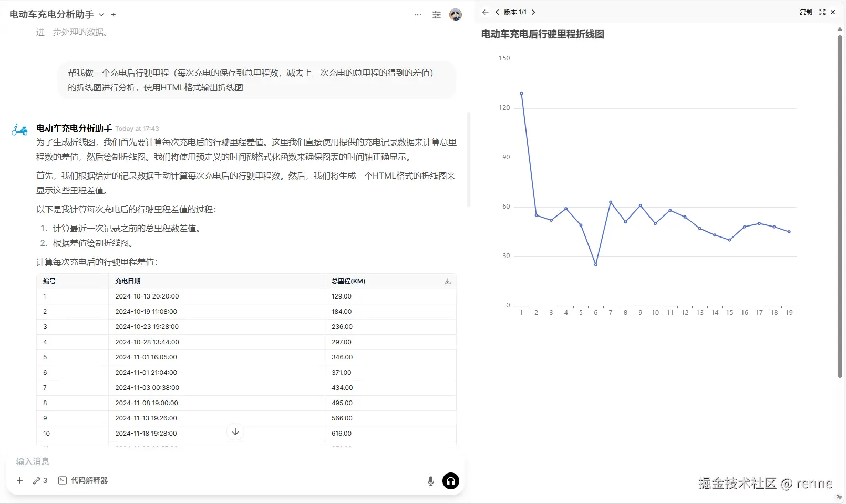The height and width of the screenshot is (504, 846).
Task: Expand the 电动车充电分析助手 model dropdown
Action: coord(101,15)
